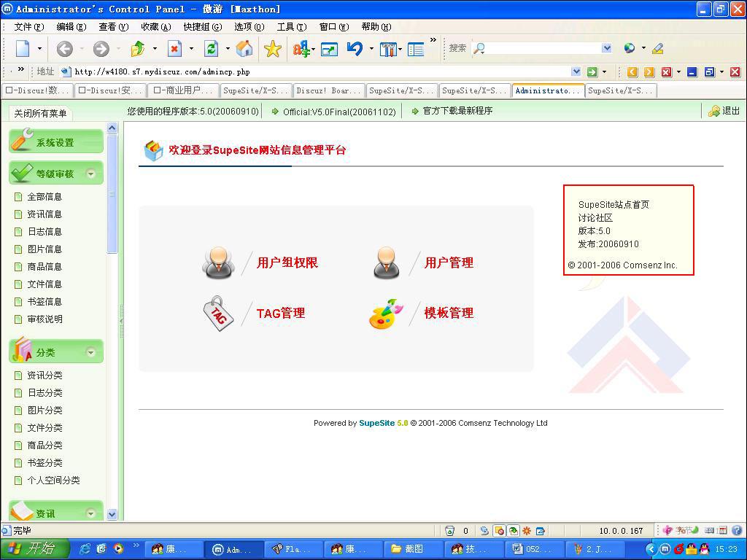The height and width of the screenshot is (560, 747).
Task: Click the 用户管理 person icon
Action: (x=387, y=262)
